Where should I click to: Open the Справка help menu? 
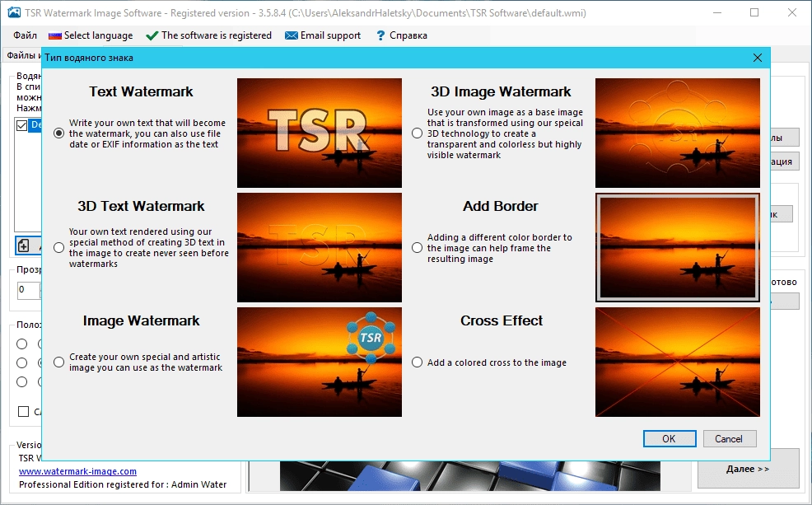pos(401,35)
